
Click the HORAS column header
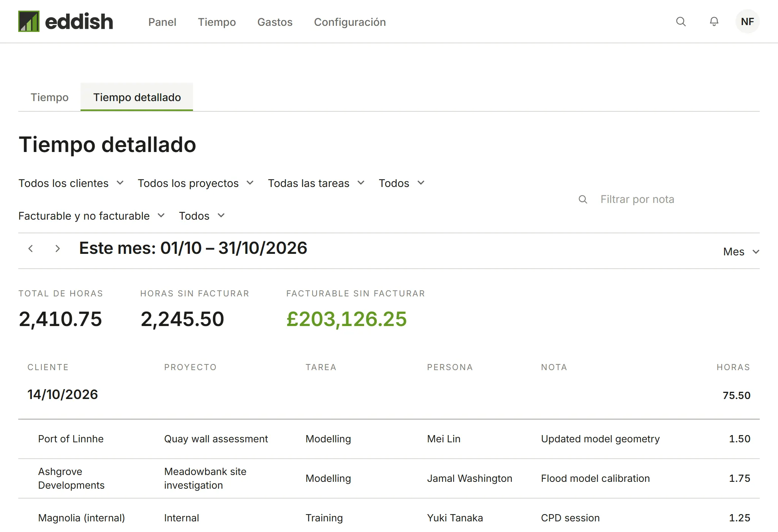(x=733, y=367)
